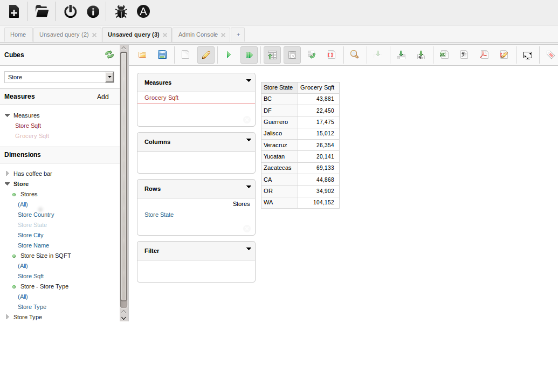The image size is (558, 392).
Task: Add a new tab with plus
Action: point(238,35)
